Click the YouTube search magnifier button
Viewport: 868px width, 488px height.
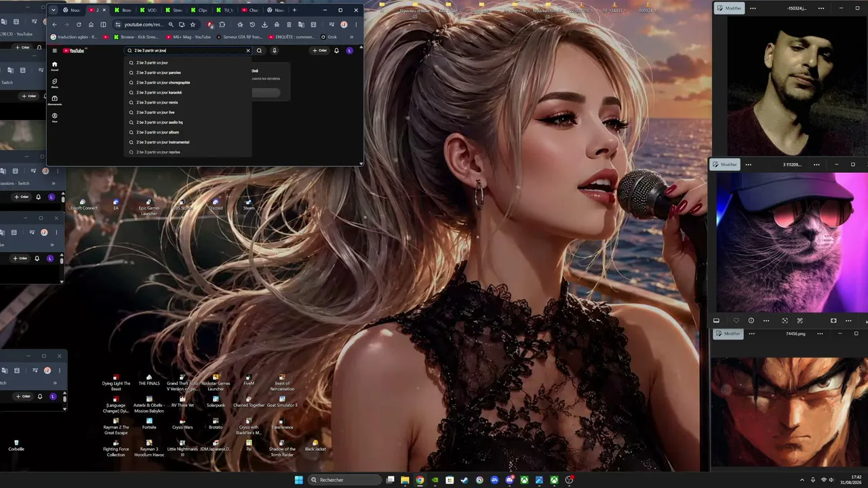(259, 51)
